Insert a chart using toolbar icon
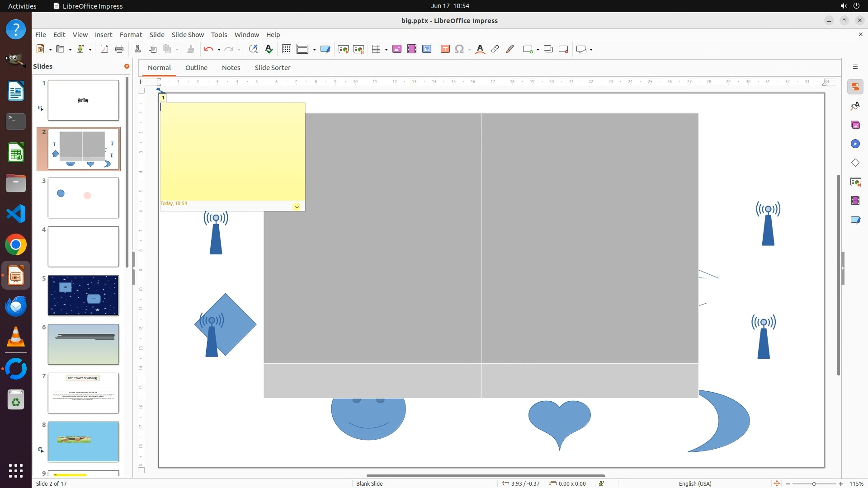 tap(426, 49)
